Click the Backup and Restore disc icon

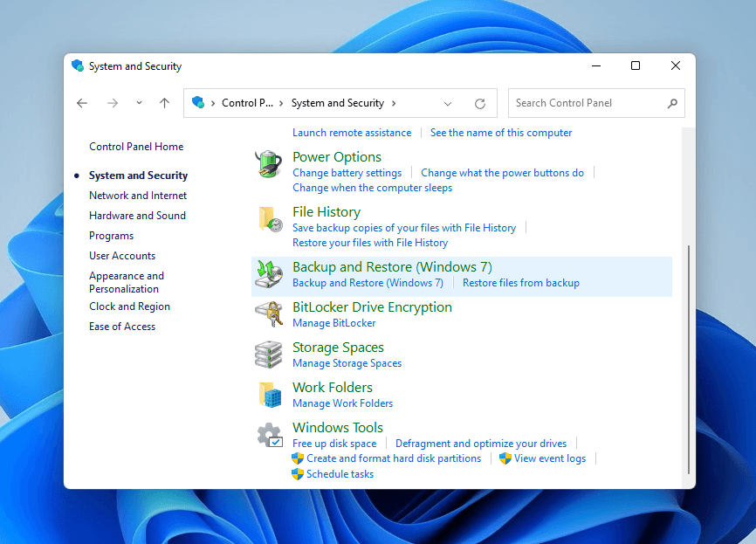[269, 274]
